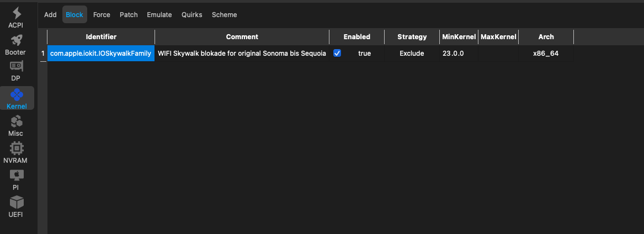This screenshot has width=644, height=234.
Task: Open the Scheme tab
Action: (224, 15)
